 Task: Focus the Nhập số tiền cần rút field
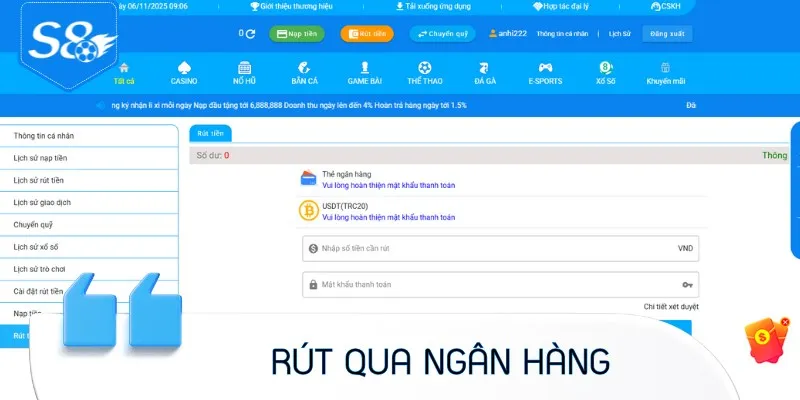(501, 248)
